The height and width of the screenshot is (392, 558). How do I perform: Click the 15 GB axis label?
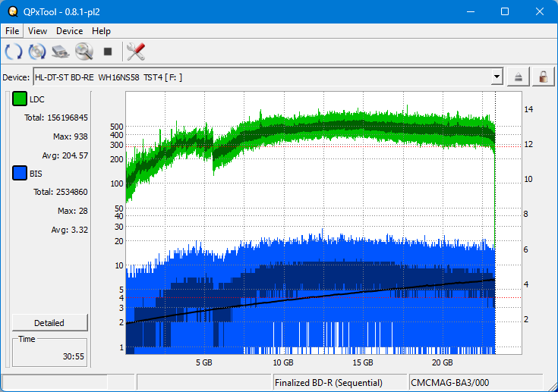click(363, 362)
